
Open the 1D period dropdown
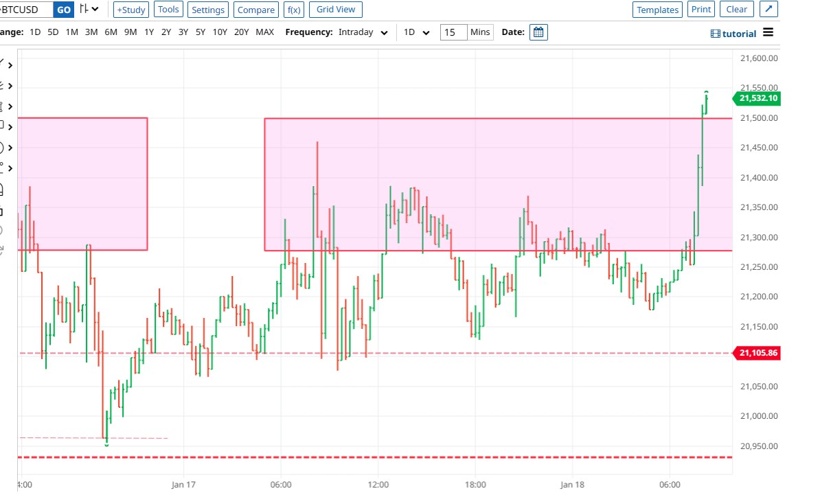click(x=416, y=32)
